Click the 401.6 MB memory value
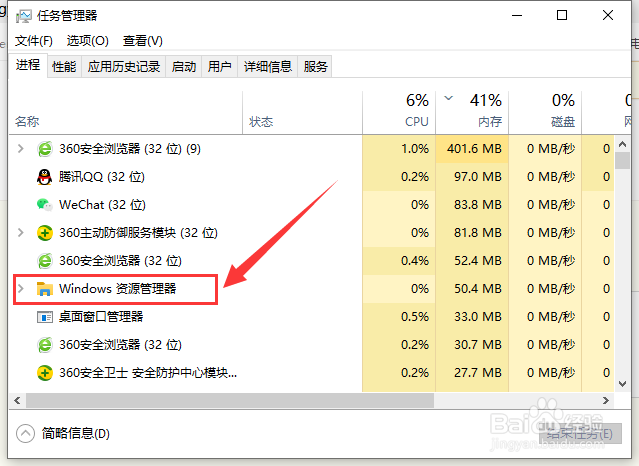The height and width of the screenshot is (466, 639). pos(474,149)
